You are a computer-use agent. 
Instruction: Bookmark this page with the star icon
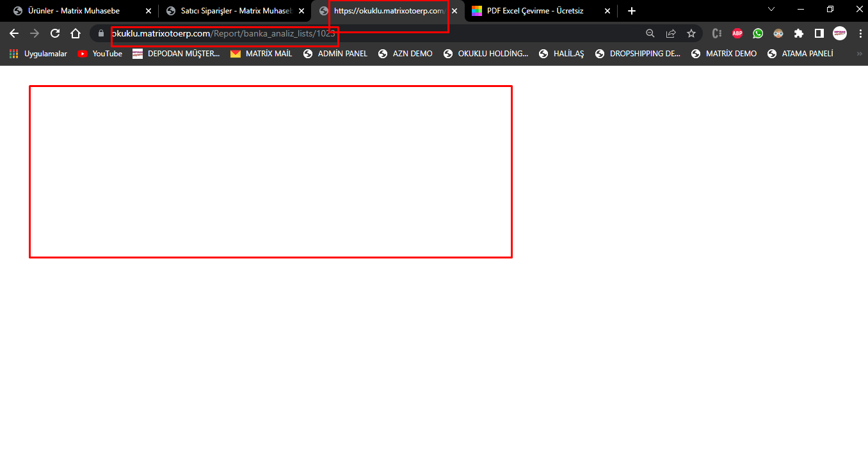click(691, 33)
